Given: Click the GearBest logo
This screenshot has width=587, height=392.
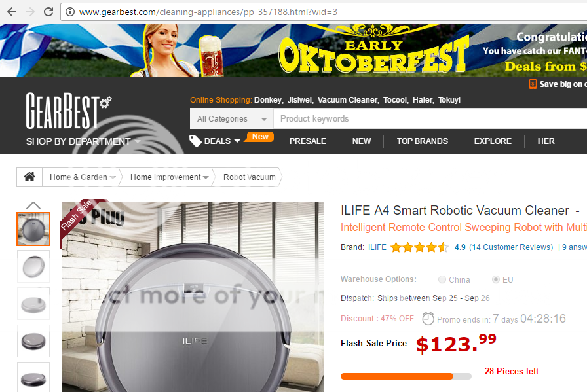Looking at the screenshot, I should (x=69, y=111).
